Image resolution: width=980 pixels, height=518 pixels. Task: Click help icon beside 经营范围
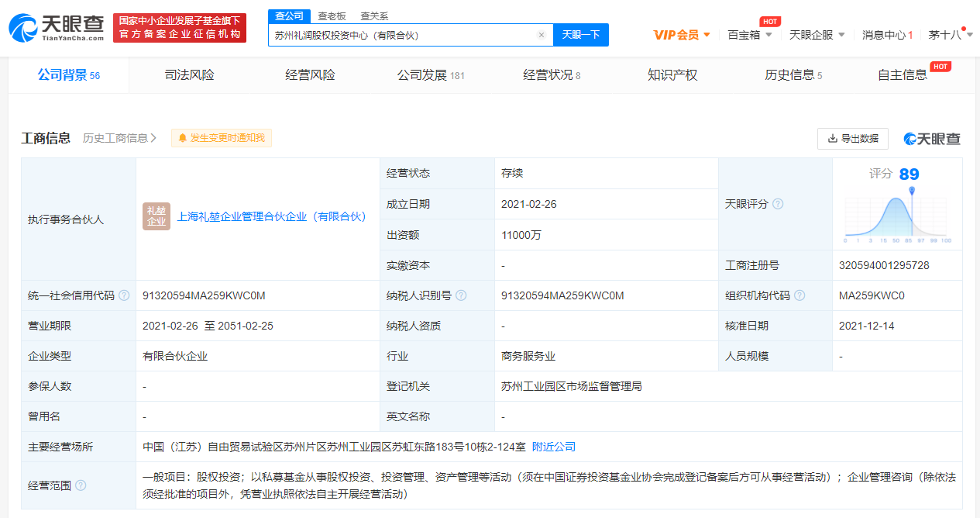point(81,485)
